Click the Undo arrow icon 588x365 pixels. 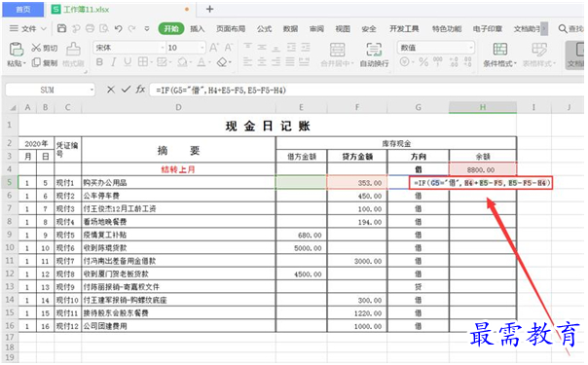[x=119, y=28]
